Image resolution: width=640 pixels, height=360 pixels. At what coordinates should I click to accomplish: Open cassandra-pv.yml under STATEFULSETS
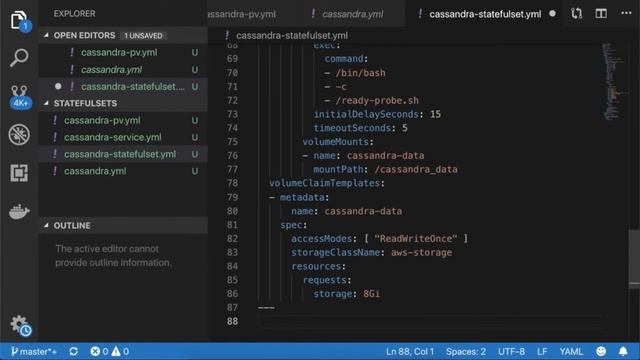[x=123, y=120]
